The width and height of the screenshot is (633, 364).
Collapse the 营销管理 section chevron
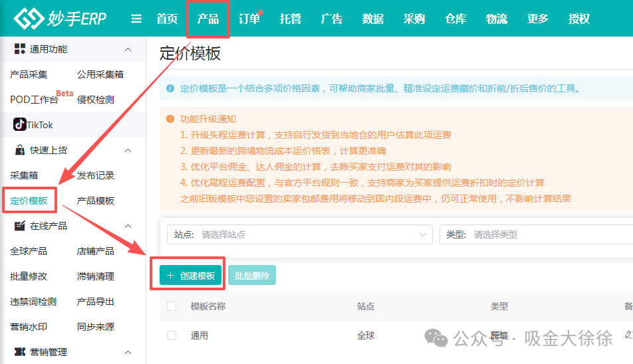click(x=128, y=352)
